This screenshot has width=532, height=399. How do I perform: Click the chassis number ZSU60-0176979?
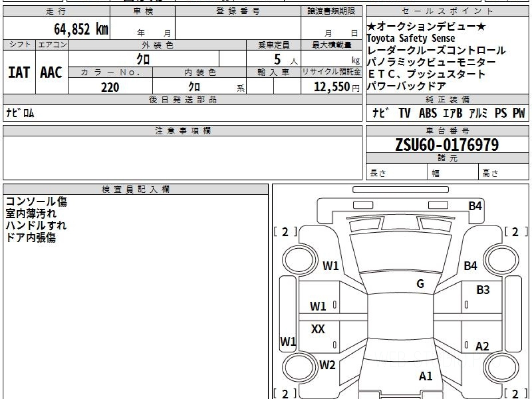(447, 145)
